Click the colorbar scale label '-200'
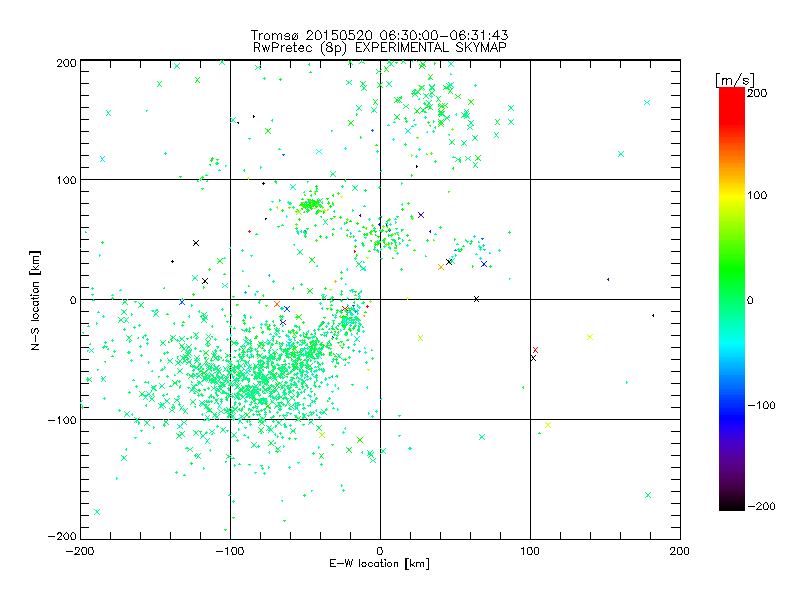 [761, 506]
